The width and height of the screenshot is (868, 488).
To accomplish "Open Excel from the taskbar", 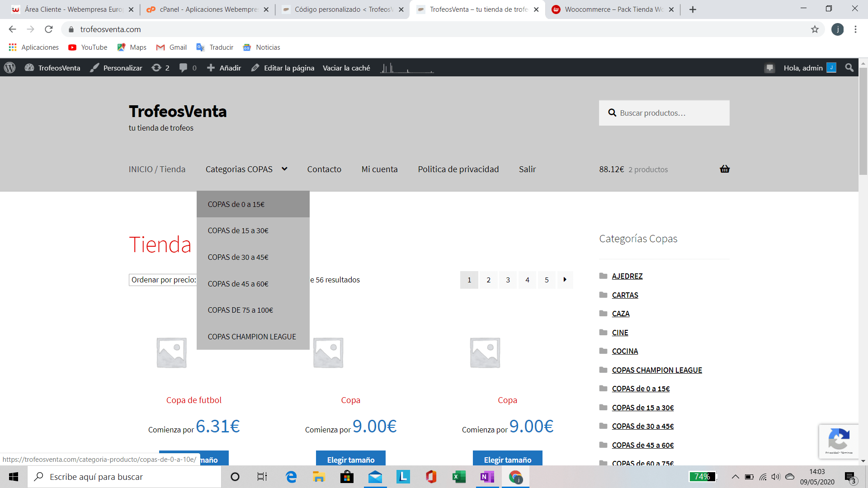I will [459, 477].
